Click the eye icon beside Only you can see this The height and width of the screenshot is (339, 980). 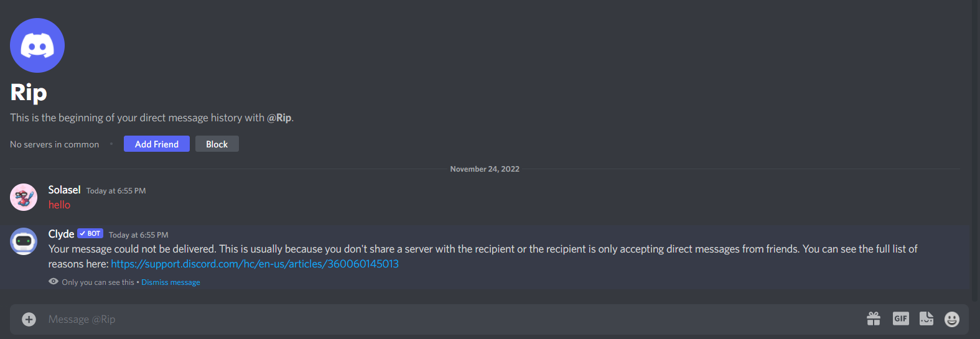pos(54,282)
